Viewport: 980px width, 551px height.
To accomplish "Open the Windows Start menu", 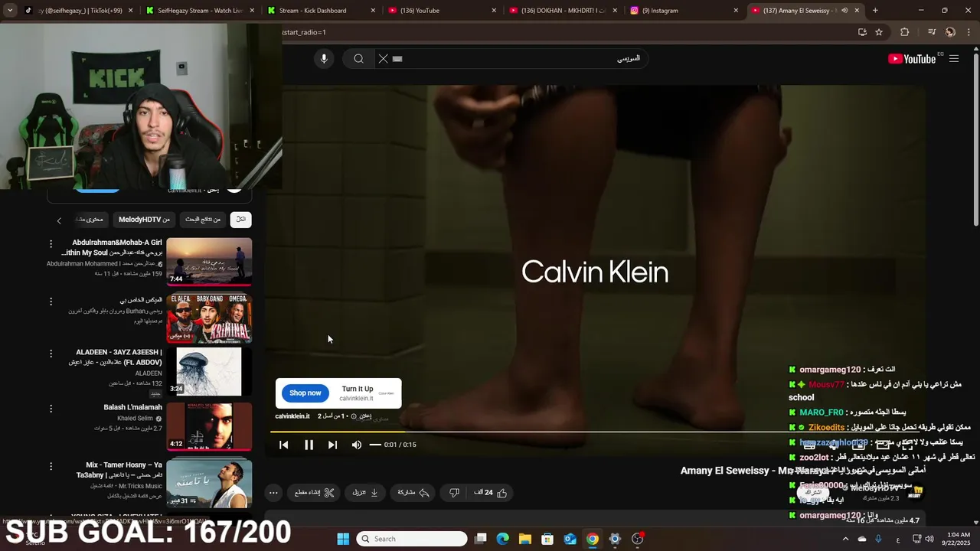I will coord(344,539).
